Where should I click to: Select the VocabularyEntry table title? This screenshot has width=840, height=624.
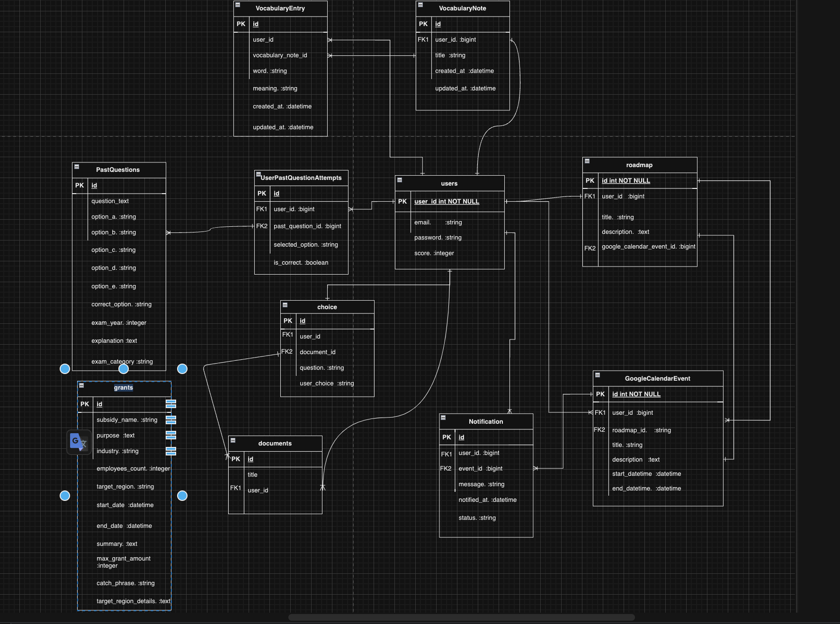pos(280,9)
